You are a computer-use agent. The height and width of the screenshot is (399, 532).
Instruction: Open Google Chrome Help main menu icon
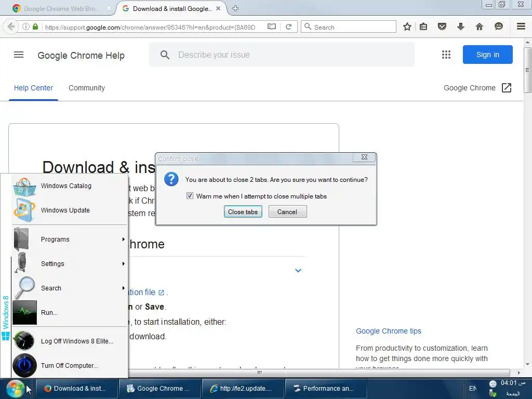pos(19,55)
